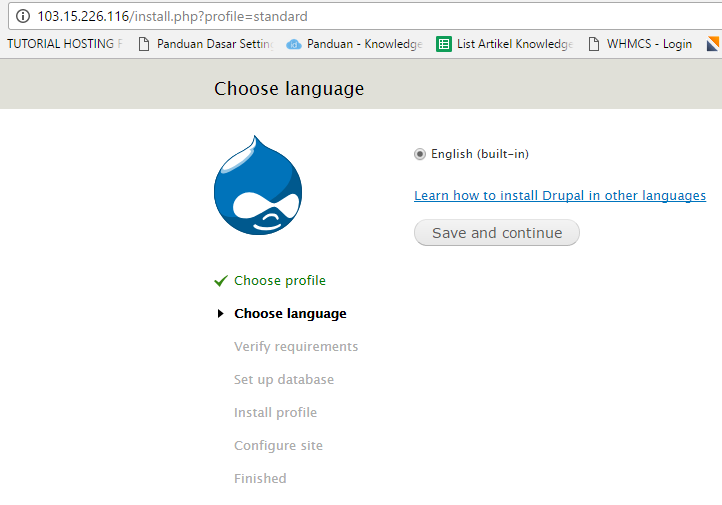This screenshot has height=505, width=722.
Task: Click the cloud icon of Panduan Knowledge bookmark
Action: click(294, 44)
